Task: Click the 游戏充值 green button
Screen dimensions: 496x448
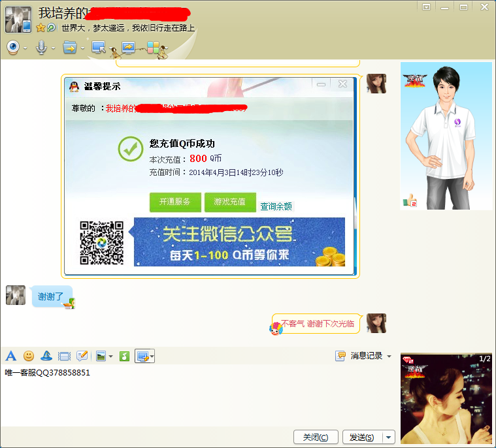Action: 230,202
